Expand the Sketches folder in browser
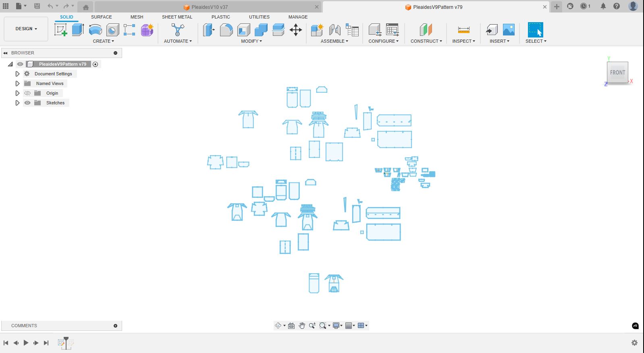This screenshot has height=353, width=644. [17, 103]
